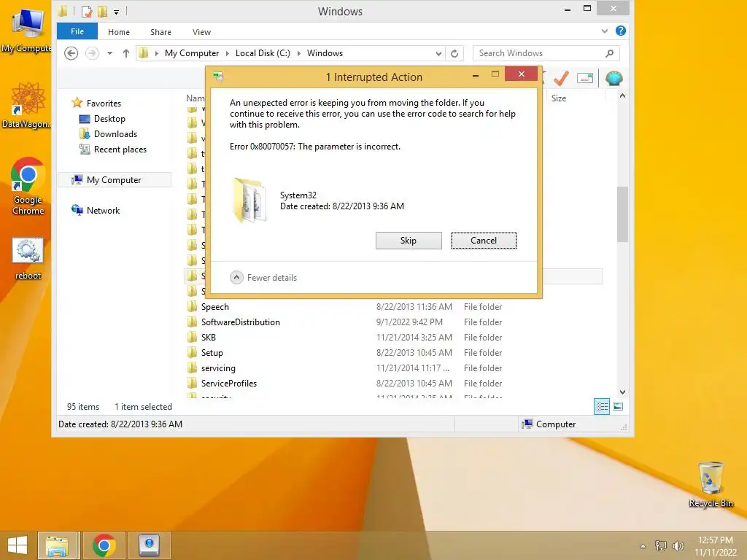Viewport: 747px width, 560px height.
Task: Open the reboot desktop shortcut
Action: point(28,259)
